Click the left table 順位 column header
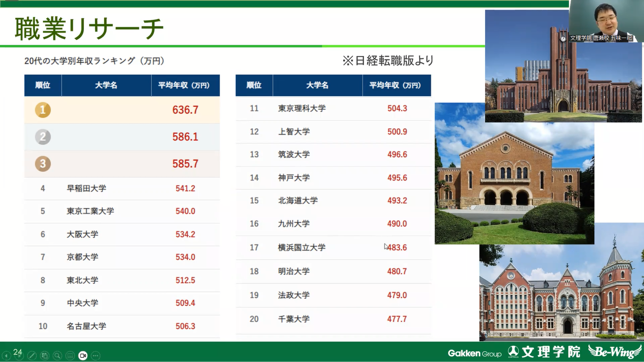644x362 pixels. [x=42, y=85]
